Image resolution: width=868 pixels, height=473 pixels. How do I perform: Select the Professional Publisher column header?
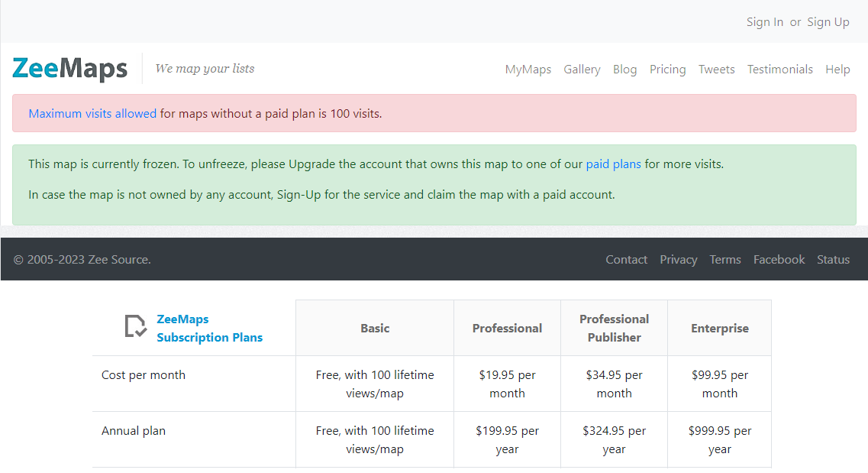pos(614,328)
